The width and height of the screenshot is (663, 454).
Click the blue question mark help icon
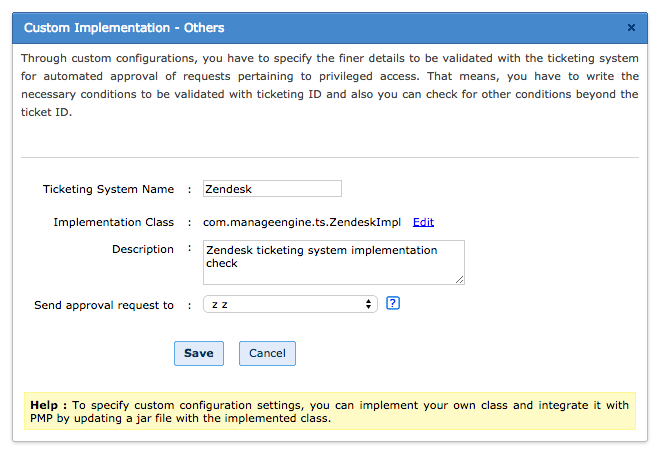tap(393, 304)
